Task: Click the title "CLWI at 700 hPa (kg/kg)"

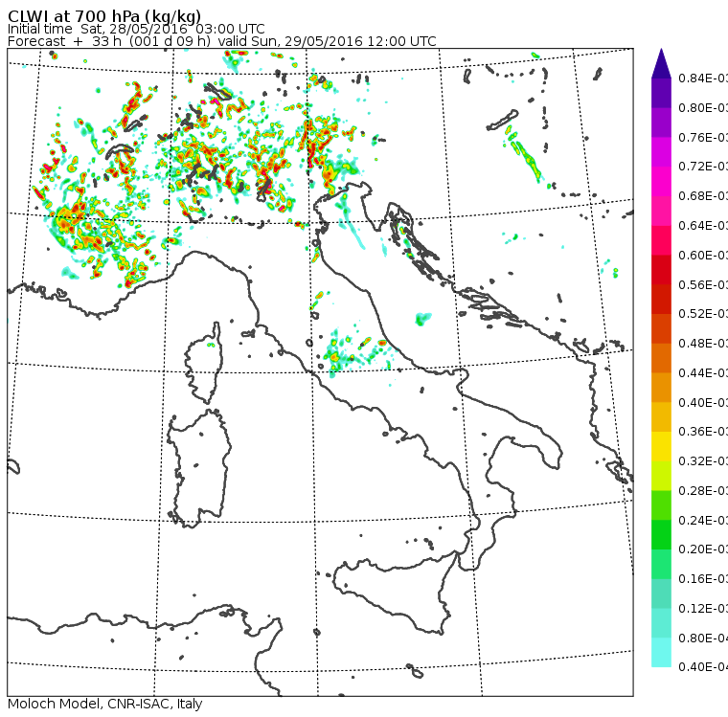Action: coord(104,15)
